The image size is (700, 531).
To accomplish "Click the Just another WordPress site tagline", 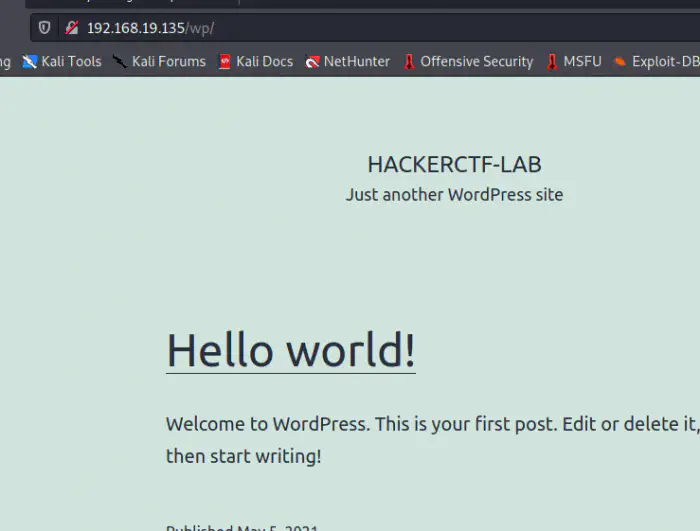I will 454,195.
